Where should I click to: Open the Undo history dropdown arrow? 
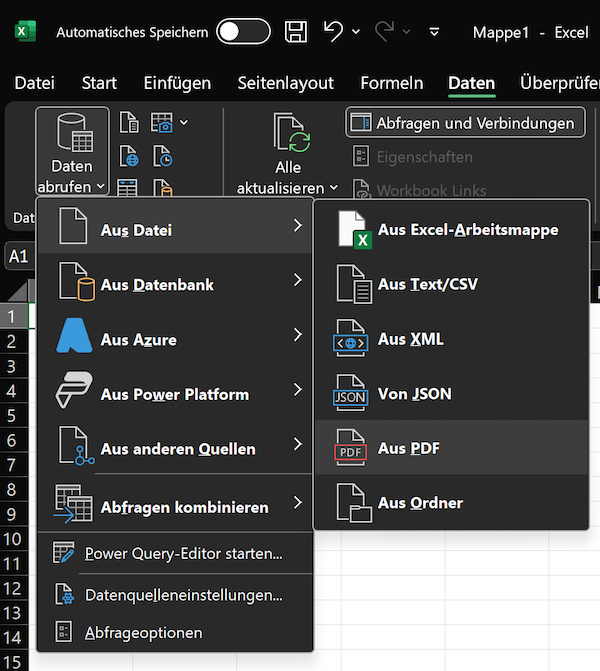(356, 32)
